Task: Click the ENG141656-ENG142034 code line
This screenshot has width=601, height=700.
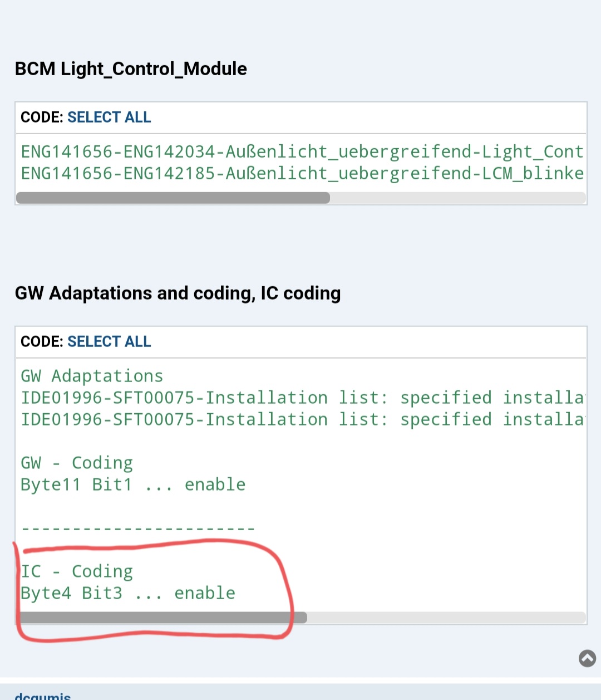Action: pyautogui.click(x=302, y=151)
